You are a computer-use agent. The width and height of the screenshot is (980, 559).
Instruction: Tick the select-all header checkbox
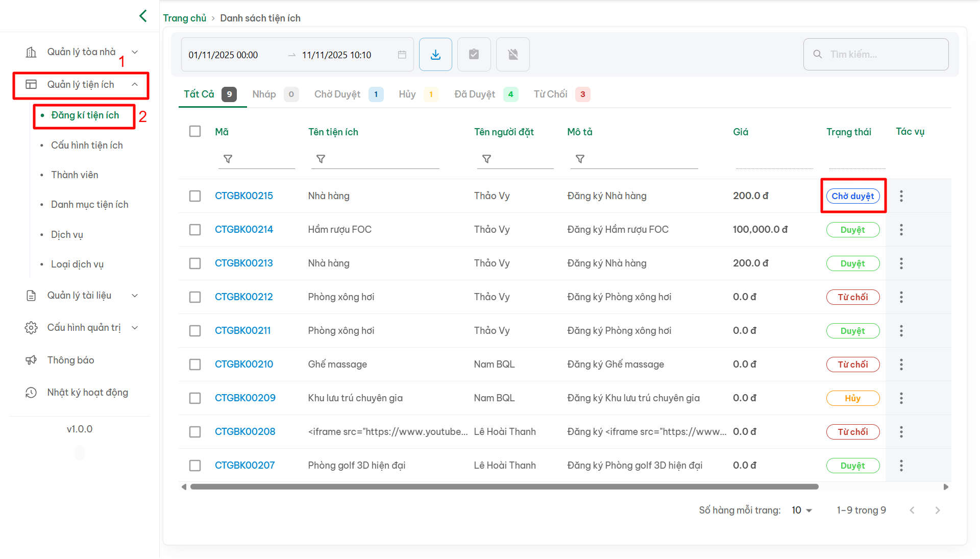click(195, 131)
